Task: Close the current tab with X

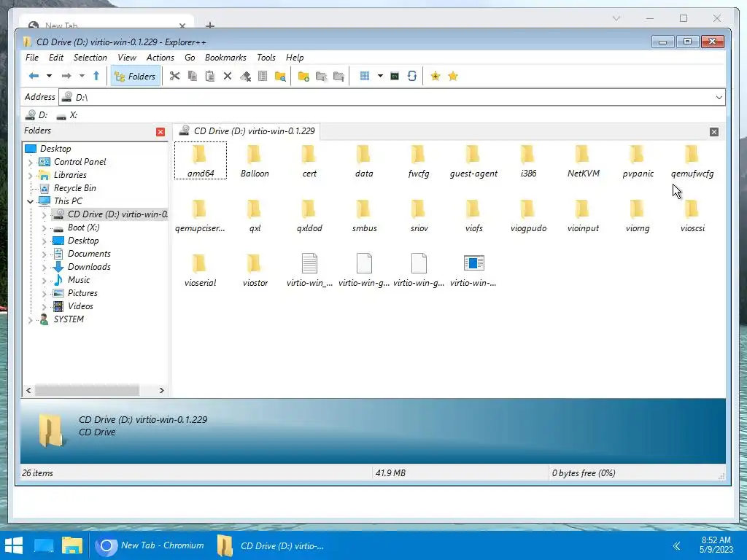Action: pyautogui.click(x=713, y=132)
